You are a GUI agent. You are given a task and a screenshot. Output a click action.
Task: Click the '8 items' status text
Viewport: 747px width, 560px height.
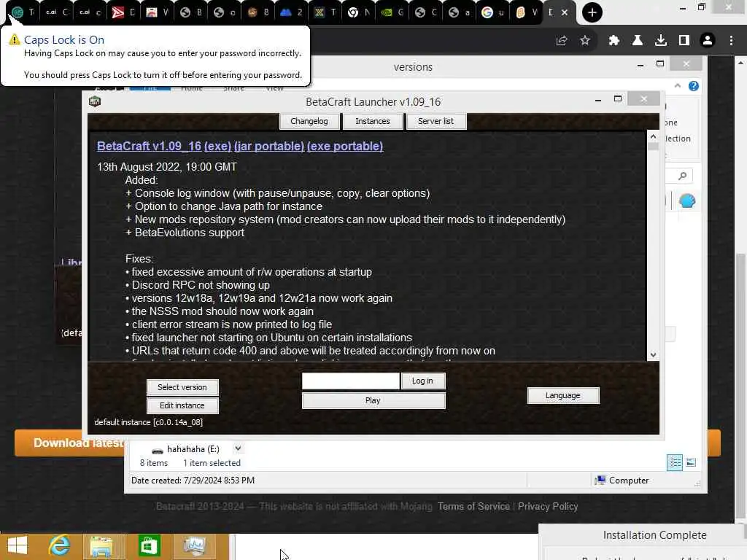click(x=154, y=463)
